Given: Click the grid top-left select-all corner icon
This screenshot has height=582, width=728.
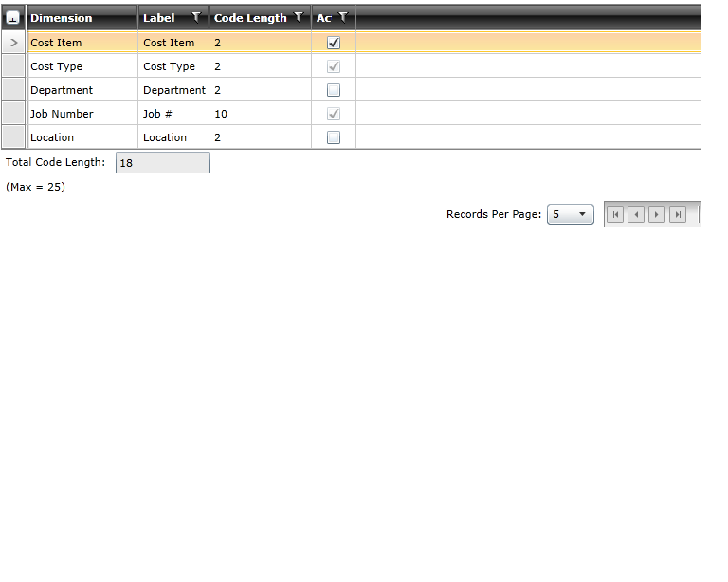Looking at the screenshot, I should (13, 18).
